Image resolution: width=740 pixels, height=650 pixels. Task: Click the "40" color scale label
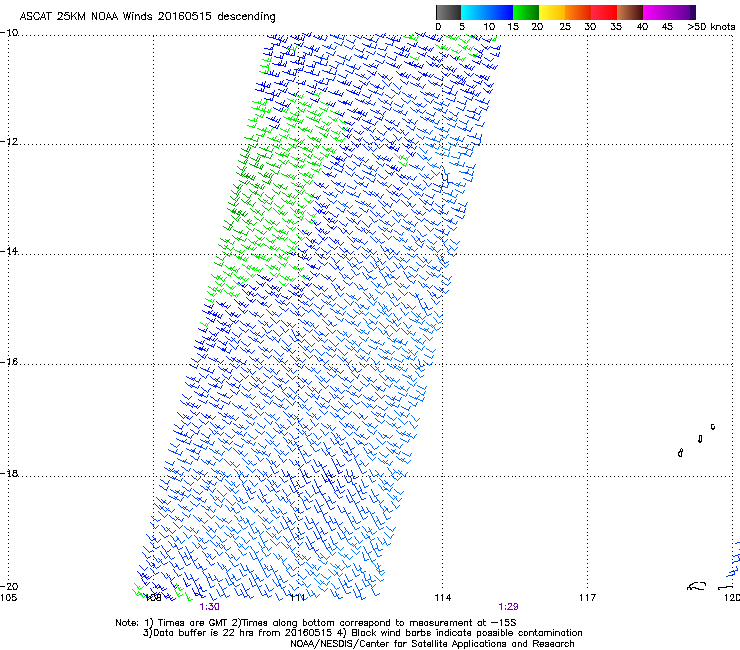click(x=642, y=27)
